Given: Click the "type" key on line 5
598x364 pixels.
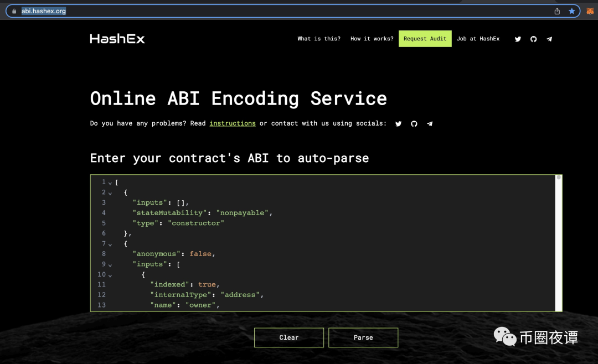Looking at the screenshot, I should tap(145, 223).
